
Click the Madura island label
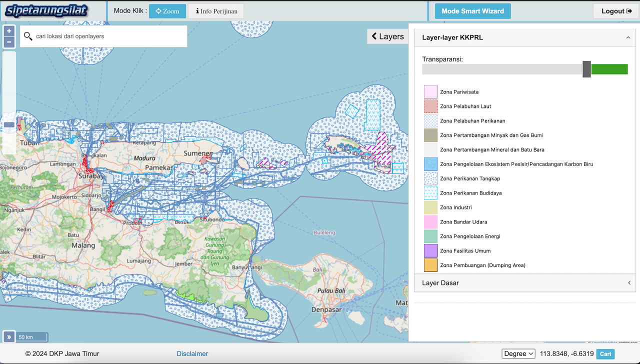point(145,158)
